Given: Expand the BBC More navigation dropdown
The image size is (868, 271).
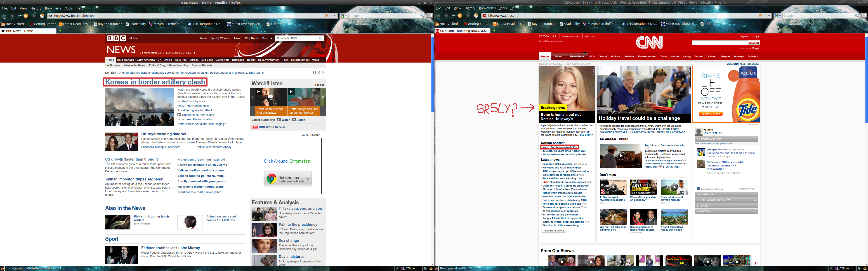Looking at the screenshot, I should pos(267,38).
